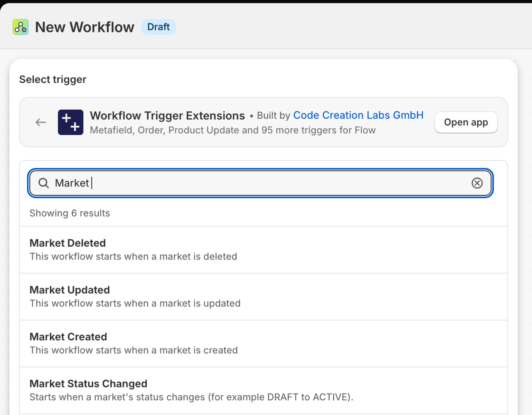The width and height of the screenshot is (532, 415).
Task: Focus the Market search input field
Action: pyautogui.click(x=260, y=183)
